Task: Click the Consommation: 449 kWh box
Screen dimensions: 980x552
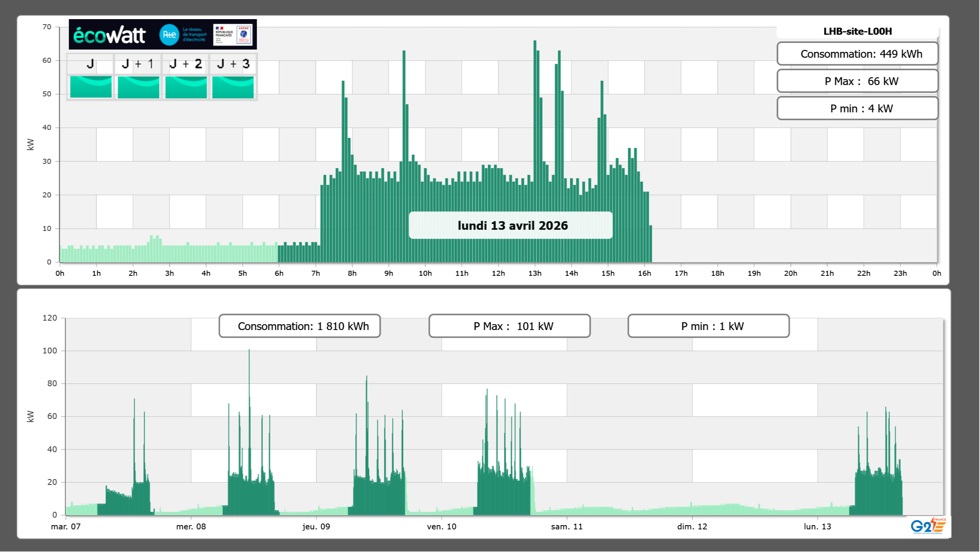Action: tap(857, 54)
